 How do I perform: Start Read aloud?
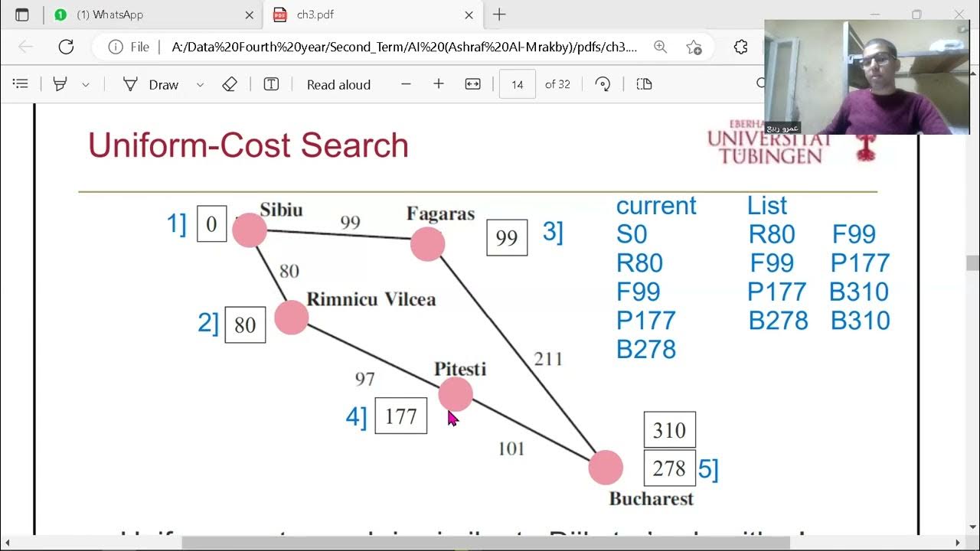point(338,84)
